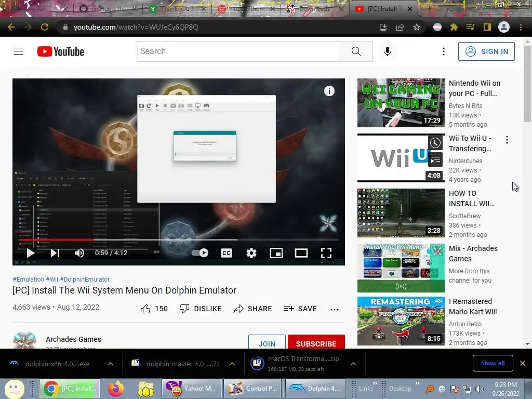Open browser extensions puzzle icon
The image size is (532, 399).
point(454,27)
